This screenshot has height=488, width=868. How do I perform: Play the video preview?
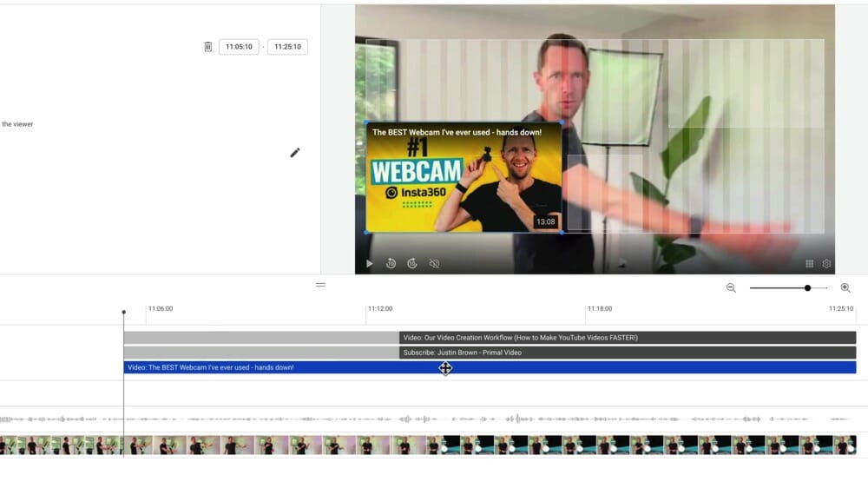coord(369,264)
